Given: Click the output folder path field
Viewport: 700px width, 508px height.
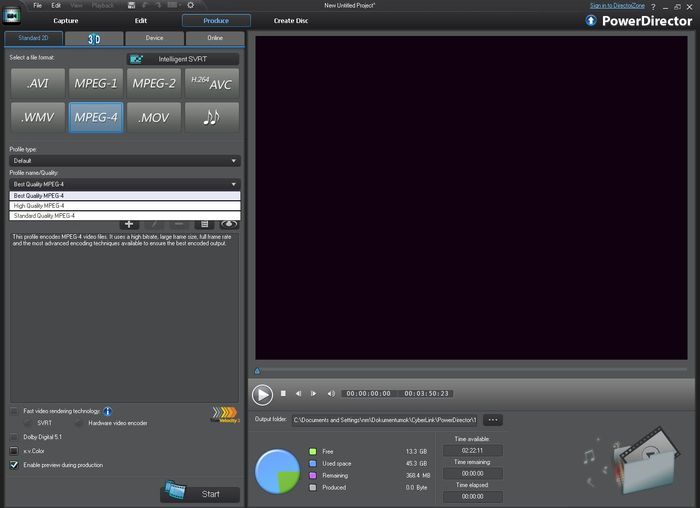Looking at the screenshot, I should pyautogui.click(x=384, y=420).
